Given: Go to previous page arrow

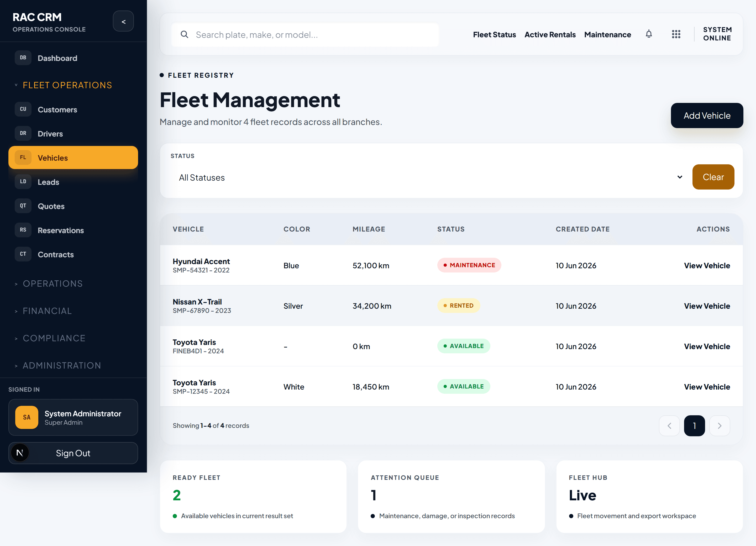Looking at the screenshot, I should pyautogui.click(x=669, y=426).
